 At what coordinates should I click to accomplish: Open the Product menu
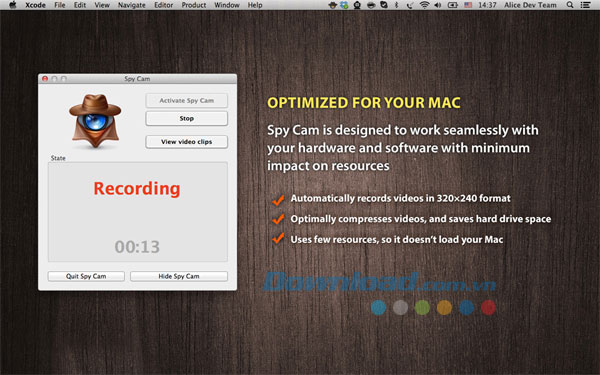(x=194, y=5)
